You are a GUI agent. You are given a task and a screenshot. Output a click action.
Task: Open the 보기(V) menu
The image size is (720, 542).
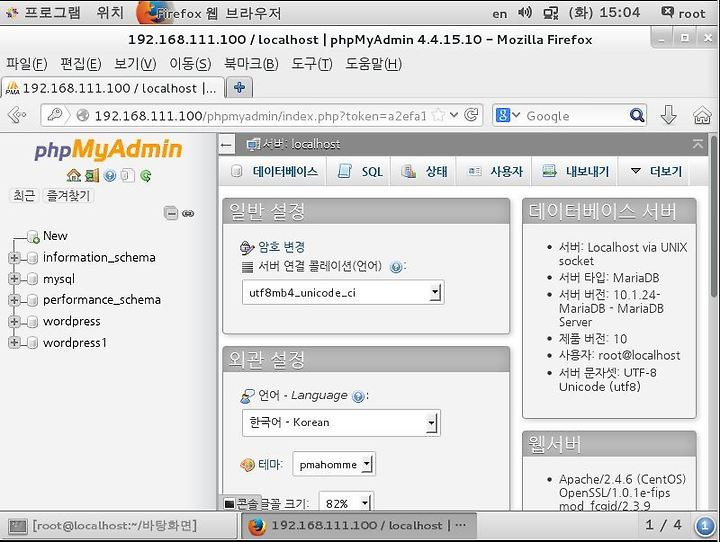[135, 63]
